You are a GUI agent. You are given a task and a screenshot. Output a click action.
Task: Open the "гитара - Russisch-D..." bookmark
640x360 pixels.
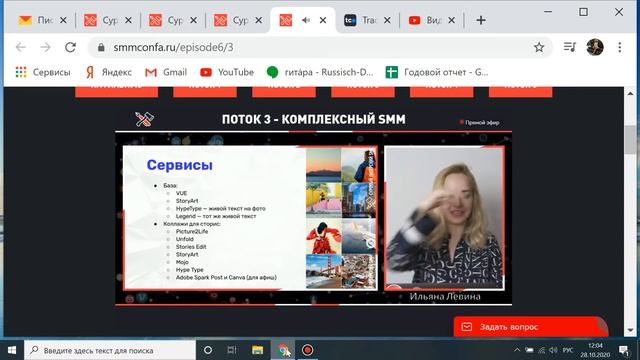(320, 72)
